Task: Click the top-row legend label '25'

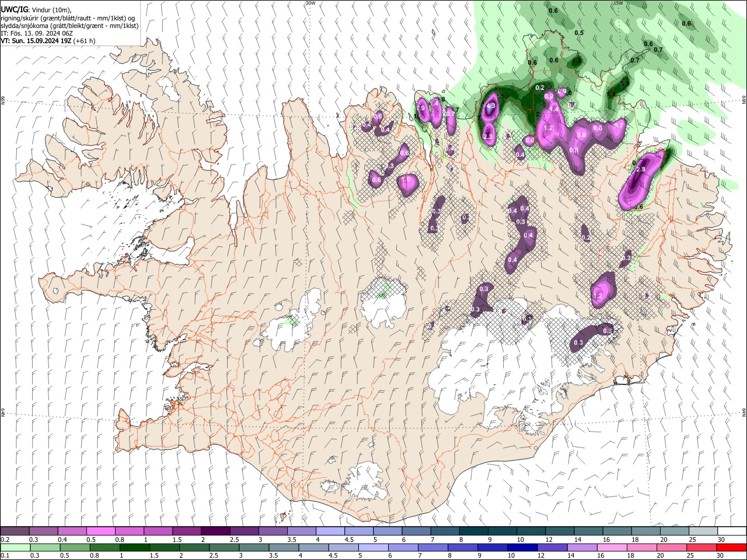Action: (693, 540)
